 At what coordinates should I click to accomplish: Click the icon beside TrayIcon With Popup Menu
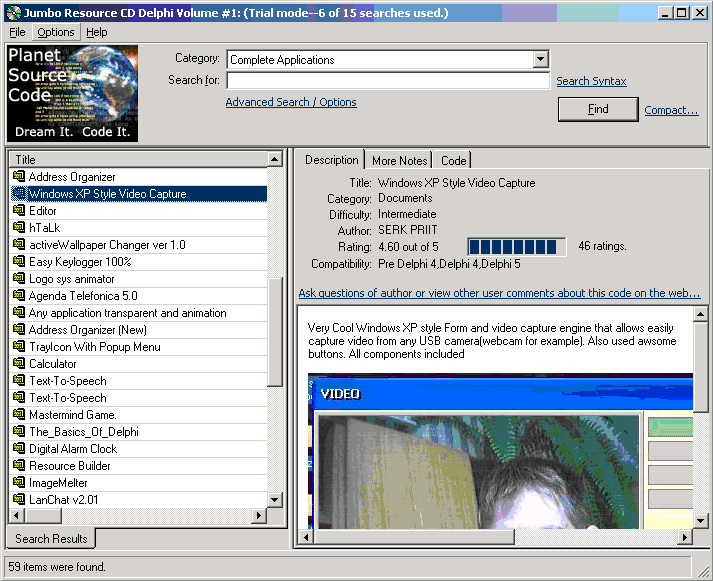pos(19,346)
